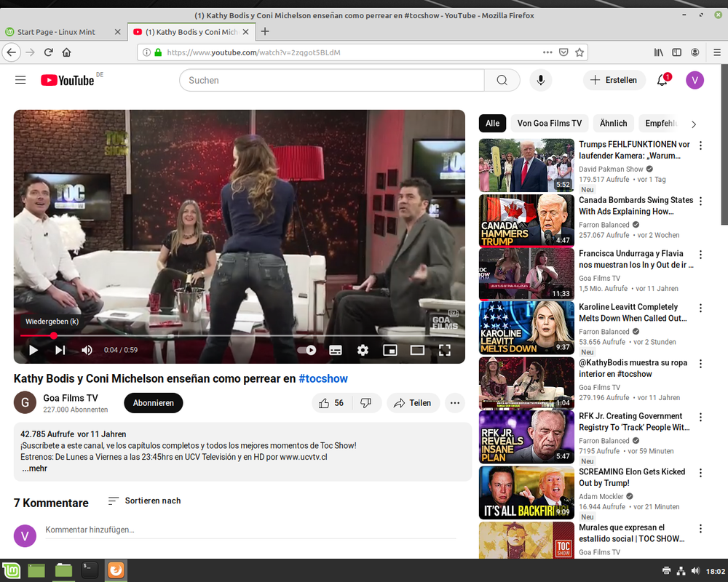Image resolution: width=728 pixels, height=582 pixels.
Task: Open the #tocshow hashtag link
Action: click(323, 379)
